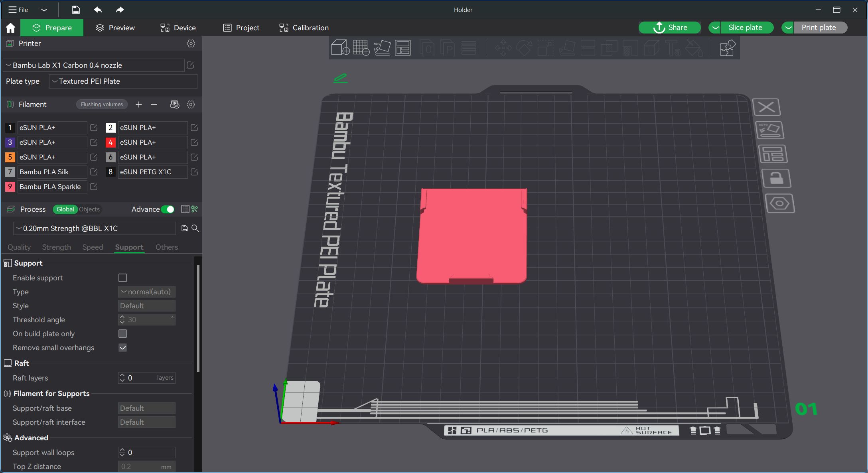Click the Assembly view icon in toolbar
Viewport: 868px width, 473px height.
[x=728, y=48]
